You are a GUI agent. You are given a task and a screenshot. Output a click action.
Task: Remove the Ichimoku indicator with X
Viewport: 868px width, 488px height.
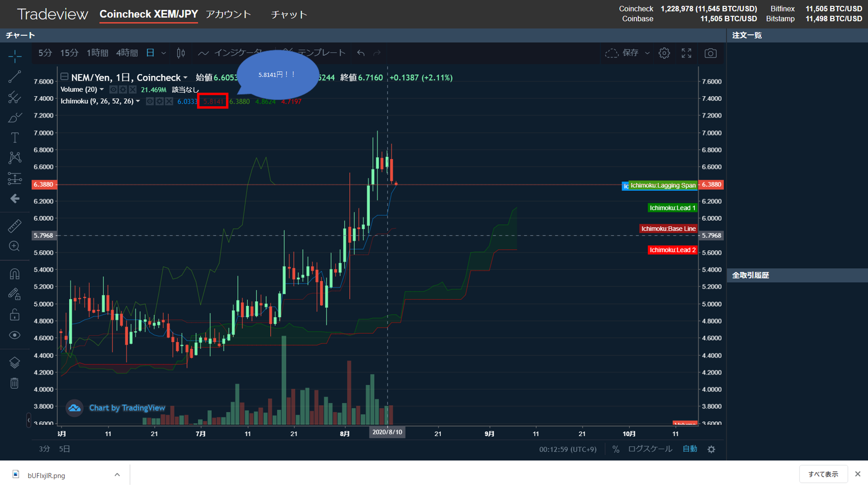[x=169, y=101]
